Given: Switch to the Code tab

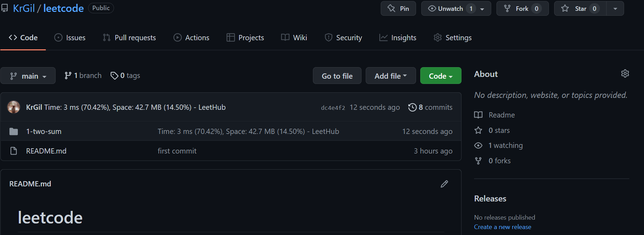Looking at the screenshot, I should [x=23, y=37].
